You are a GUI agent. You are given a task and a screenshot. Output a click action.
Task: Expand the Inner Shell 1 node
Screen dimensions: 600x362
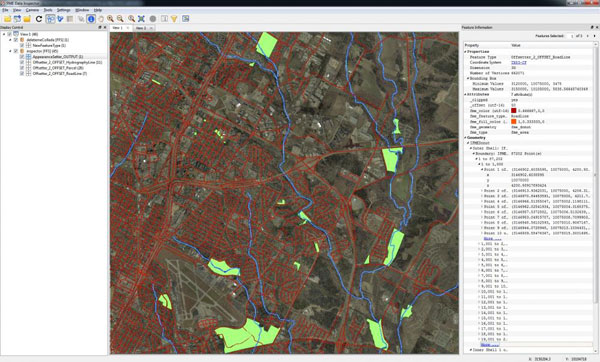(x=471, y=350)
